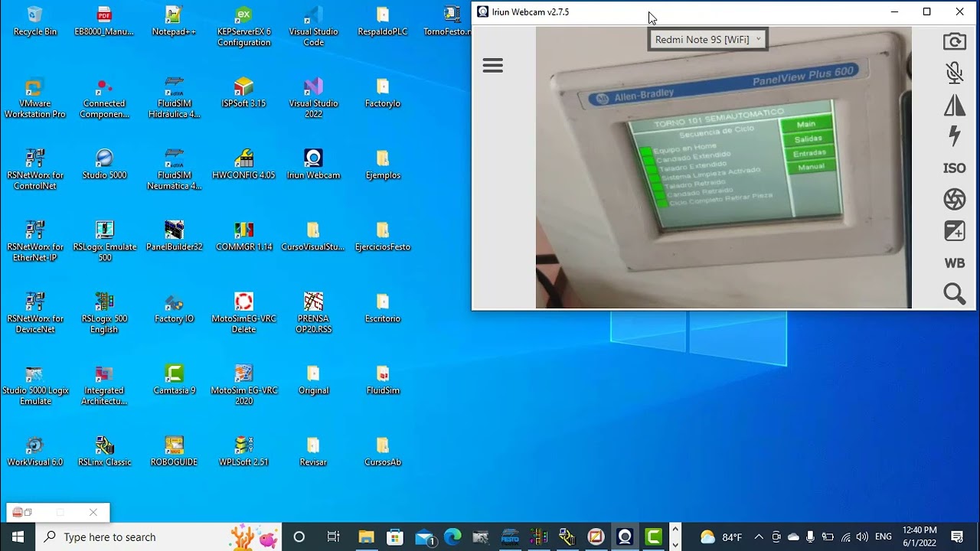Viewport: 980px width, 551px height.
Task: Select the WPLSoft 2.51 shortcut
Action: (x=243, y=452)
